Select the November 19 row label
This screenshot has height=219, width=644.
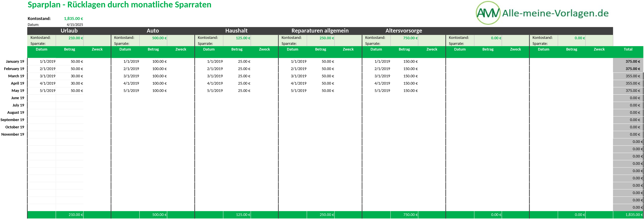tap(13, 134)
